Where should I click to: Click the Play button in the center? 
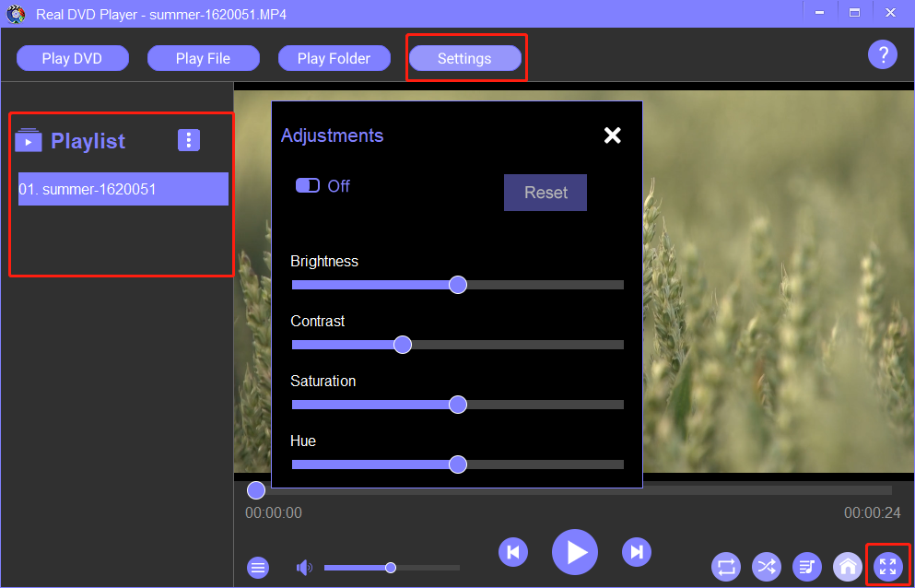[x=575, y=552]
